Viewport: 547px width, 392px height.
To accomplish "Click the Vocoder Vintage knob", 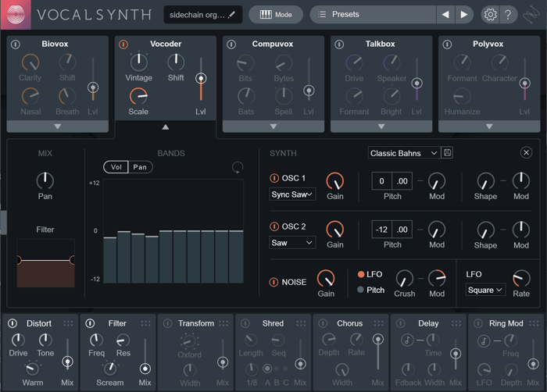I will pos(139,62).
